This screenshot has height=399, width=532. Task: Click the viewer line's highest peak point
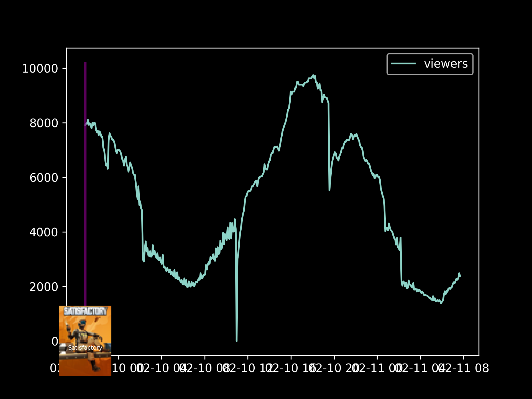[313, 75]
